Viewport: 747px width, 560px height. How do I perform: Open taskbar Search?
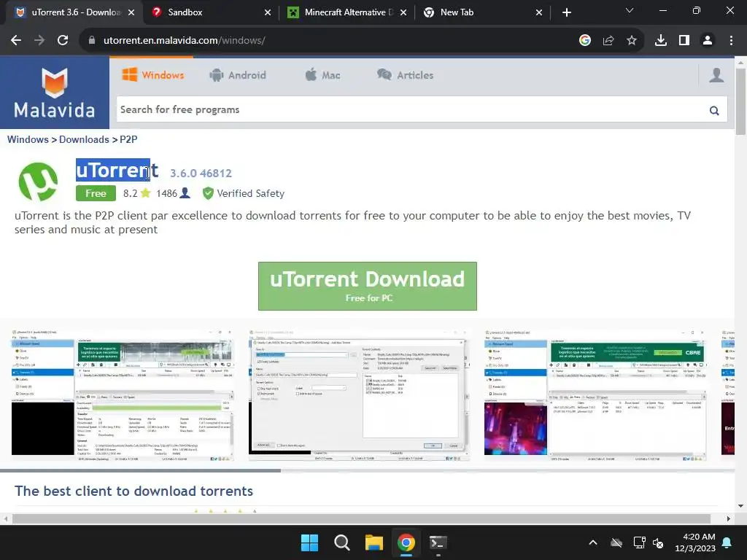[341, 542]
